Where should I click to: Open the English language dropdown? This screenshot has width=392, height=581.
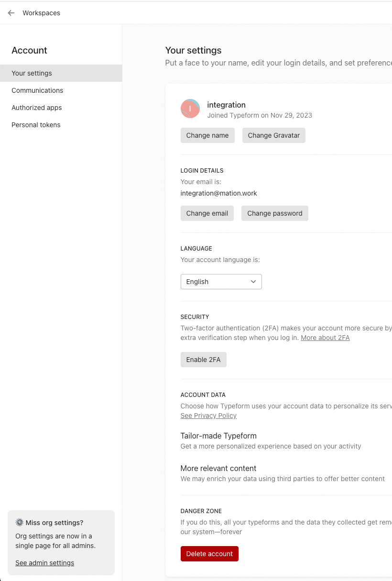click(221, 282)
